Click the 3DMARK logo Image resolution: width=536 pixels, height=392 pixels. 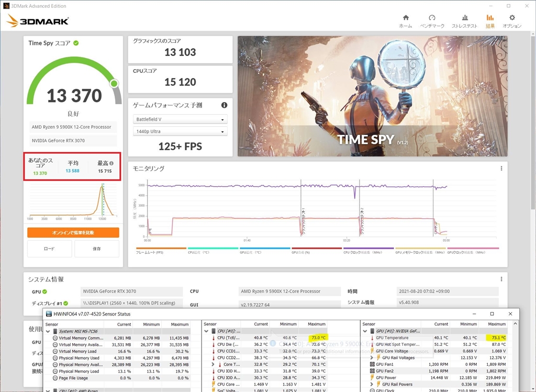click(x=38, y=21)
